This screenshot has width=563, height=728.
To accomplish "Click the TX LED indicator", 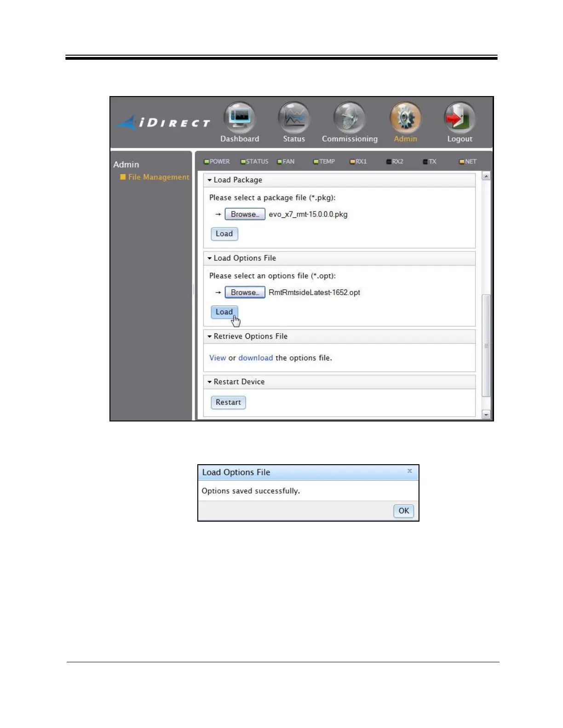I will [x=425, y=162].
